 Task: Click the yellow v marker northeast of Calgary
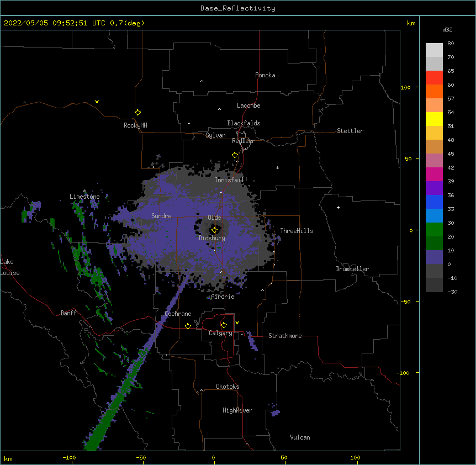(237, 323)
